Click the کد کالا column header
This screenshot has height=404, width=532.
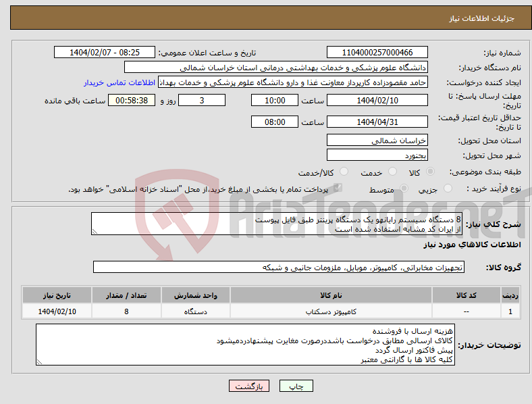click(x=467, y=295)
